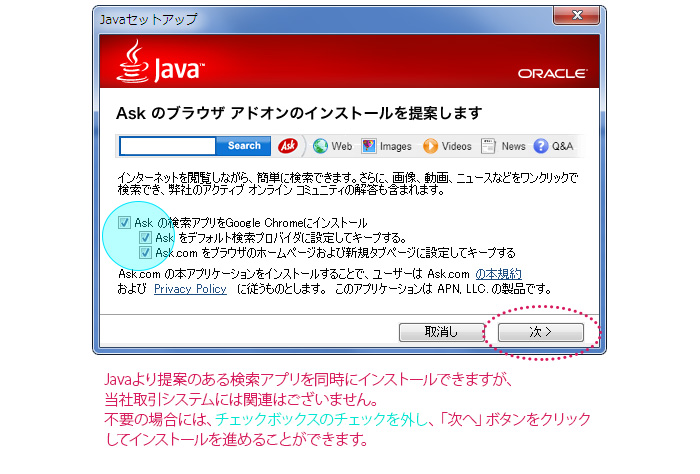Click the 次 > next button
Image resolution: width=700 pixels, height=474 pixels.
click(x=541, y=332)
